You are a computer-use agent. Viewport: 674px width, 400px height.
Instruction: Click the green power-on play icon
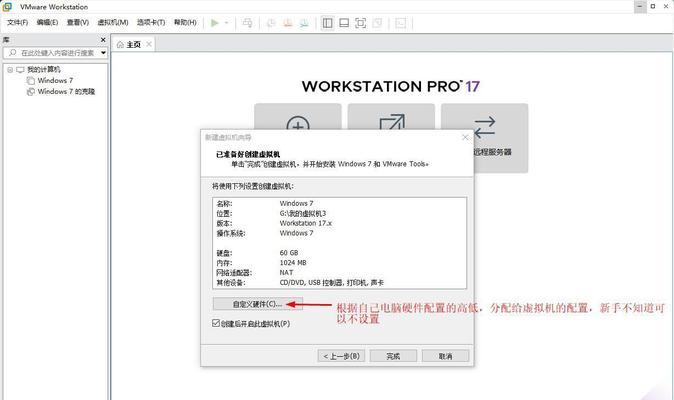click(214, 23)
